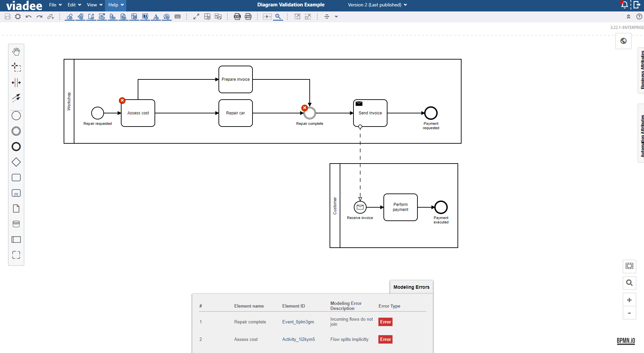Toggle fullscreen with expand arrows icon
Screen dimensions: 644x353
coord(196,16)
